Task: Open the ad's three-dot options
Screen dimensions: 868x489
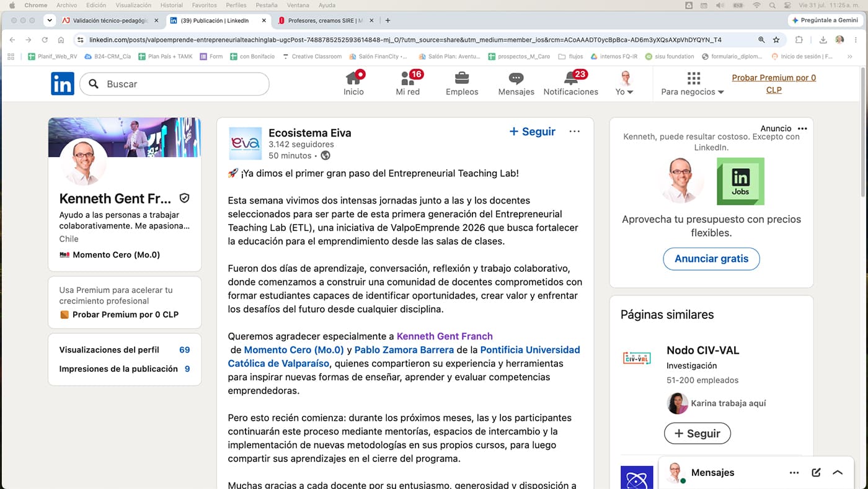Action: [x=802, y=128]
